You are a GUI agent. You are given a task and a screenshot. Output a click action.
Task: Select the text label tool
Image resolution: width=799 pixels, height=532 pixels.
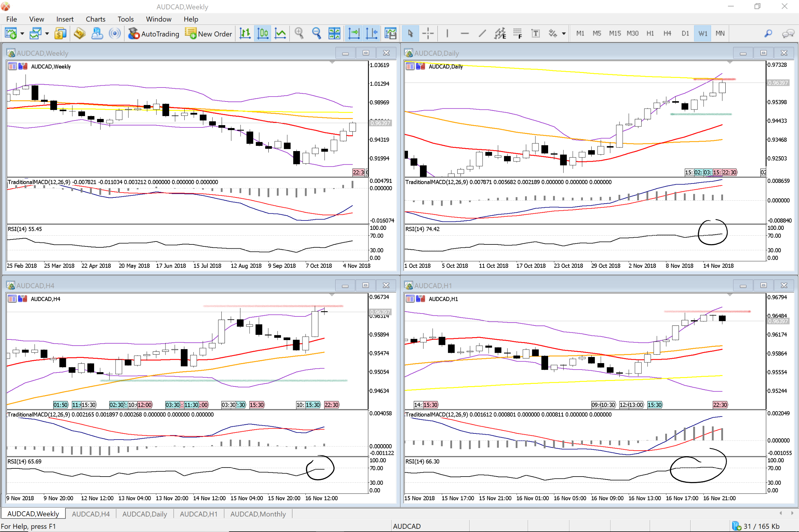point(535,33)
